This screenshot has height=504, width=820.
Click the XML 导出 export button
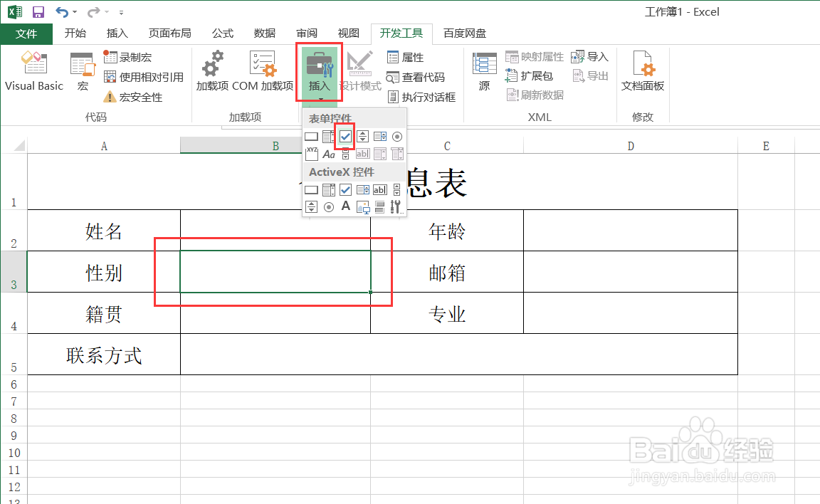tap(590, 75)
